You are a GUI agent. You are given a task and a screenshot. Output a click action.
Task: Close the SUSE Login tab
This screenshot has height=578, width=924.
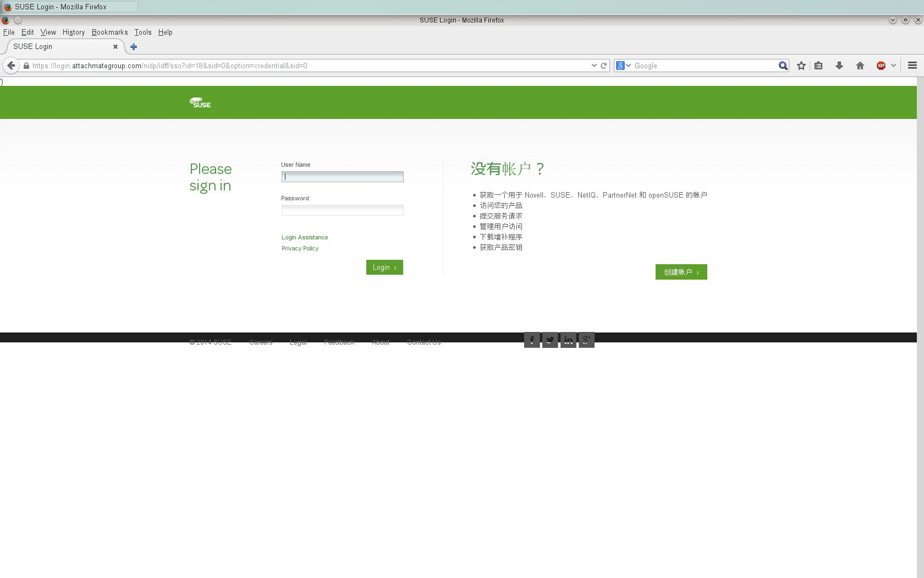tap(116, 47)
